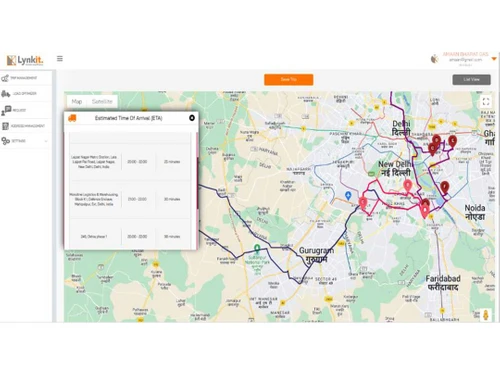Viewport: 500px width, 375px height.
Task: Click the Estimated Time Of Arrival title
Action: (x=129, y=118)
